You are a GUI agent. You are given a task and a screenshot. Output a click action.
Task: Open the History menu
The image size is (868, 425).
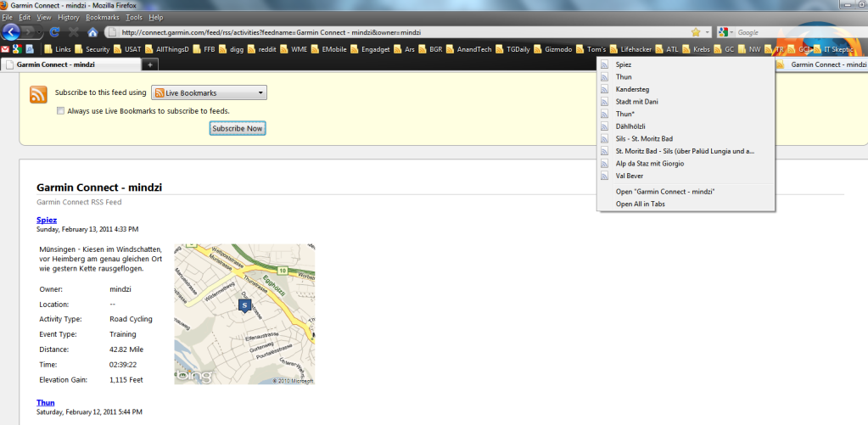pyautogui.click(x=69, y=17)
